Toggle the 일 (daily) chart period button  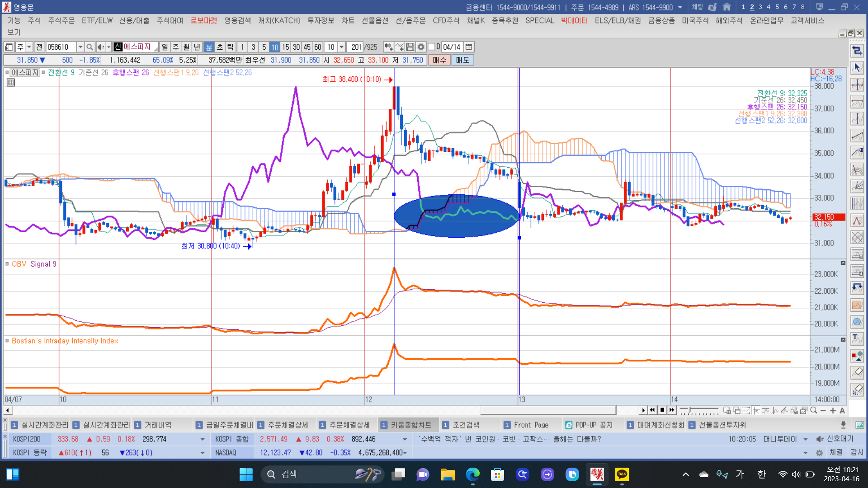click(165, 47)
